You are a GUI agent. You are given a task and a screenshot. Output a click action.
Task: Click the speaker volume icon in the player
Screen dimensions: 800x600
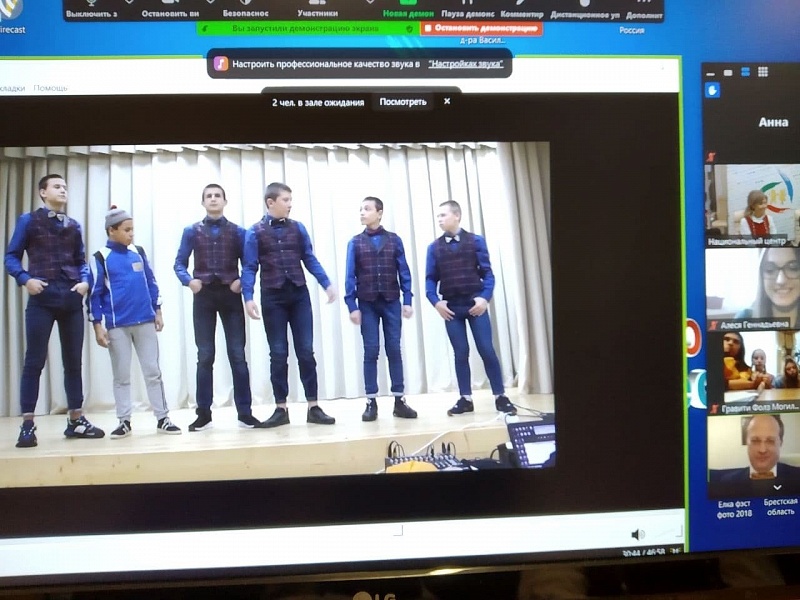click(637, 534)
